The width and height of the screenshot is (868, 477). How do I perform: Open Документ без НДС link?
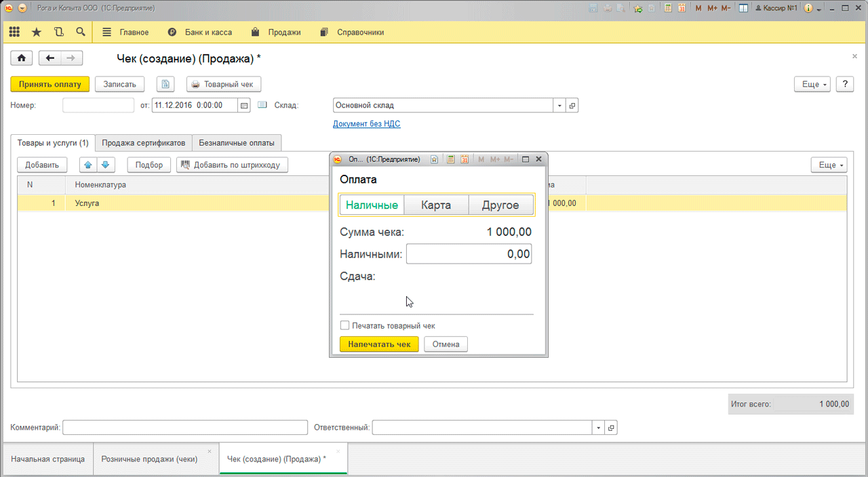click(366, 124)
